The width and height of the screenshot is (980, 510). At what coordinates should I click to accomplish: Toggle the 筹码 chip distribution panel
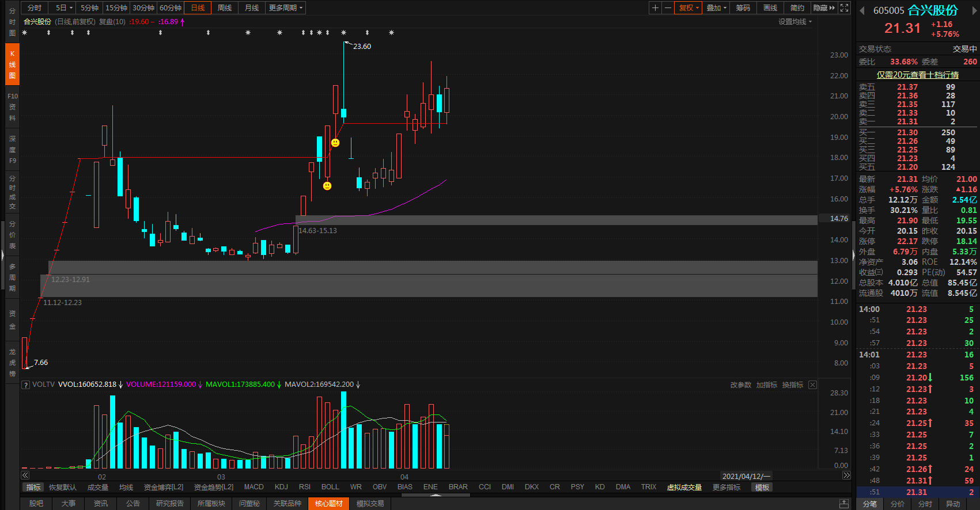(x=743, y=7)
